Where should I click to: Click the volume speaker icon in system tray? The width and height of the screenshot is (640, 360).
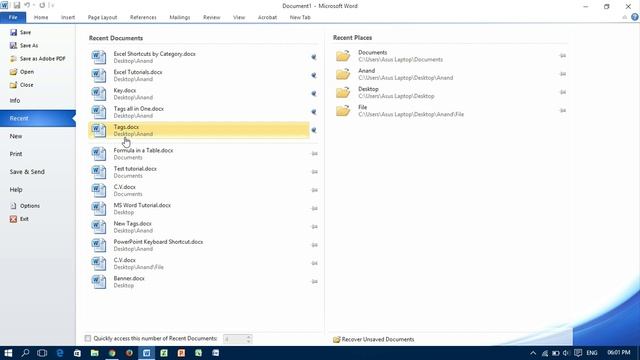(566, 353)
